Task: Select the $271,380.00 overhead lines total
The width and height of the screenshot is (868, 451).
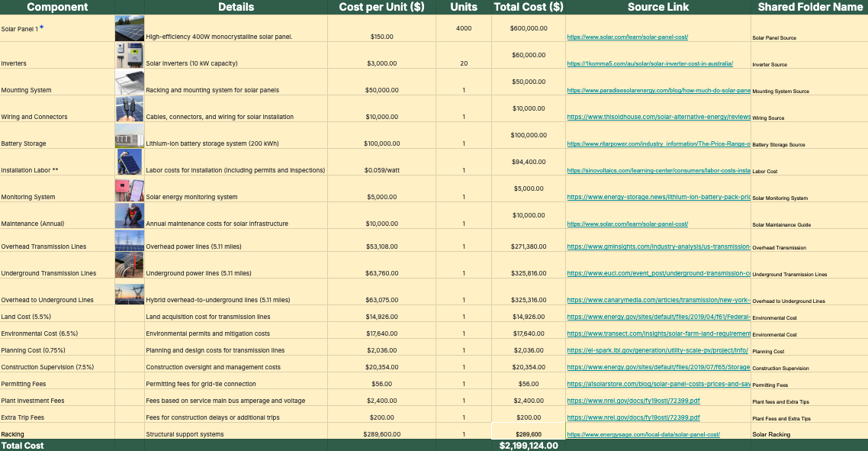Action: [x=529, y=240]
